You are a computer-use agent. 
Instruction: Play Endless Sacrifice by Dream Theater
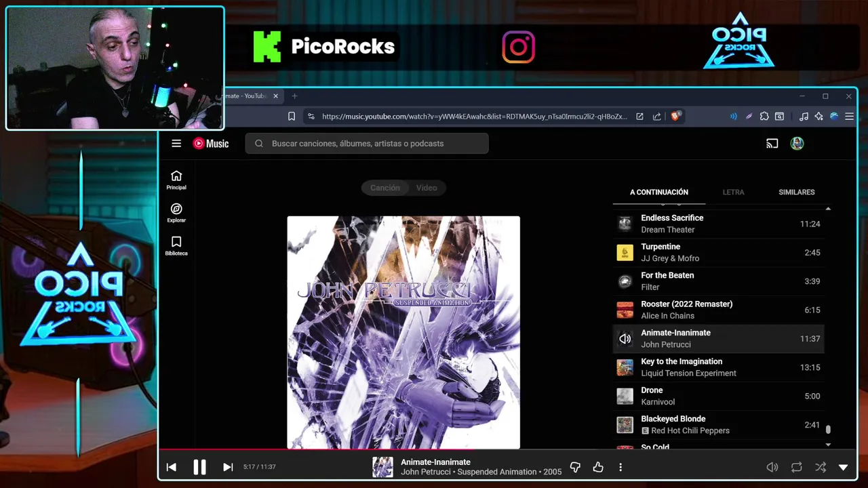[x=719, y=224]
